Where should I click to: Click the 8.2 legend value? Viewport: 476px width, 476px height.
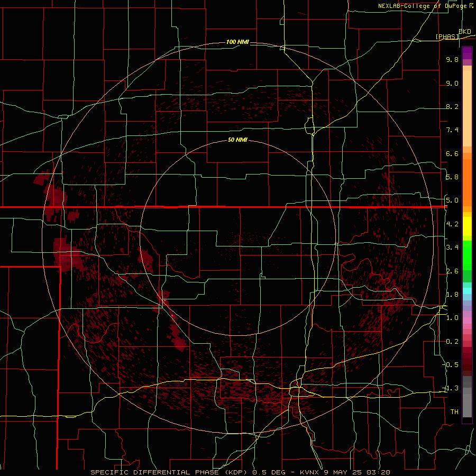point(452,106)
